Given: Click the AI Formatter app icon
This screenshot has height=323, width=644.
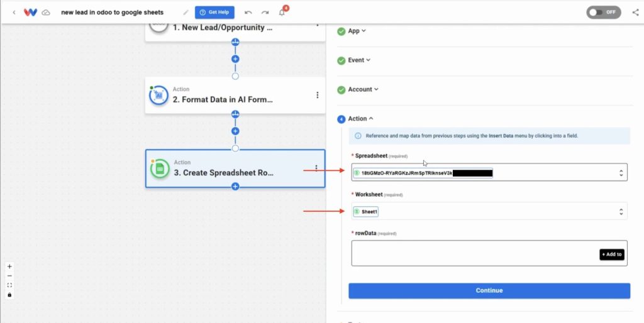Looking at the screenshot, I should tap(159, 96).
